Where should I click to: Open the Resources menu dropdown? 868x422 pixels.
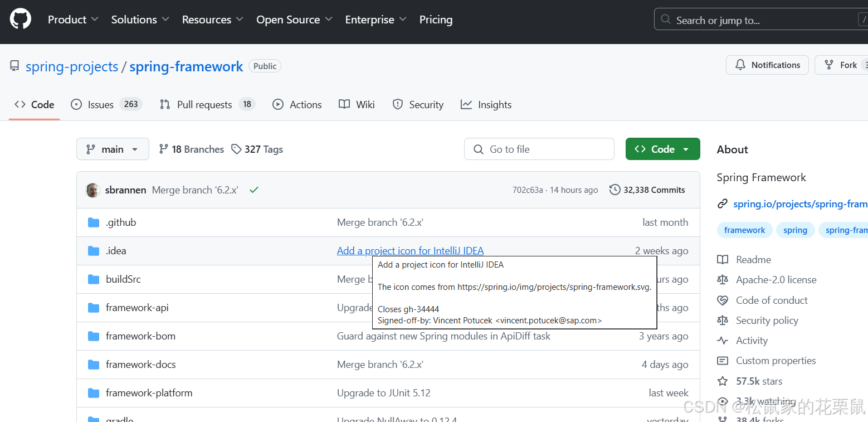point(213,20)
